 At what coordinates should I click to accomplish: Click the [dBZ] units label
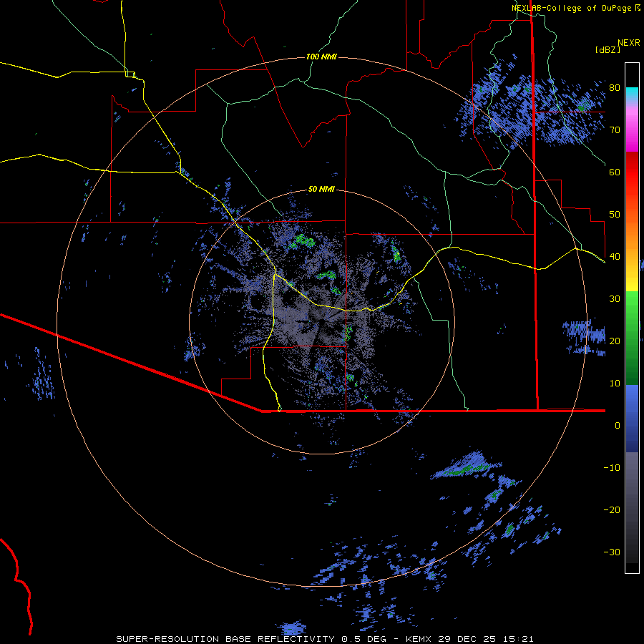608,49
